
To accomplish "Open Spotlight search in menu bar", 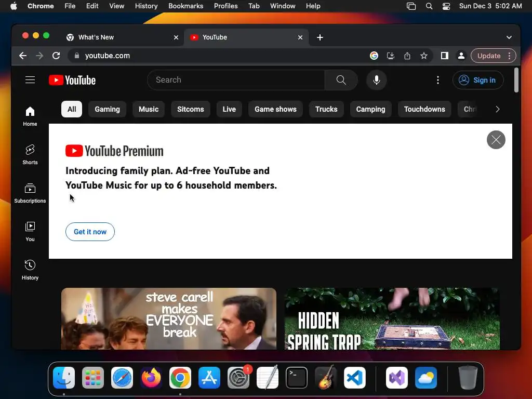I will coord(429,6).
